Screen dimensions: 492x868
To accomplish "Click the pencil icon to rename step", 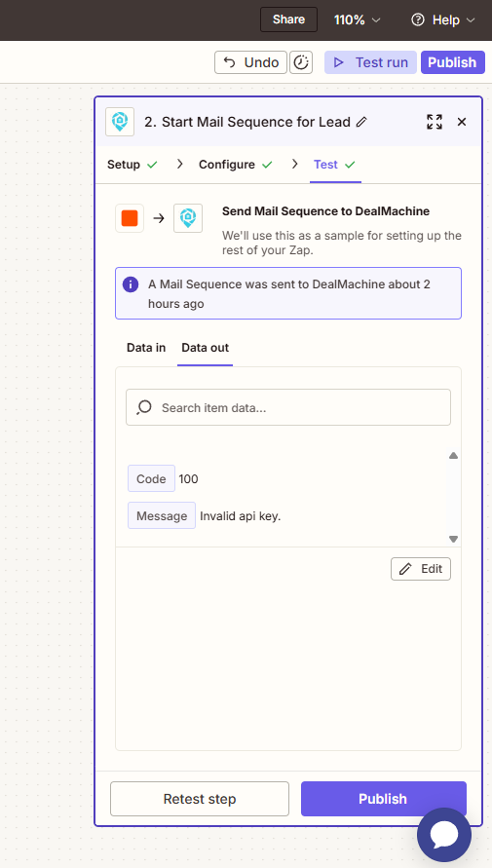I will pyautogui.click(x=361, y=122).
